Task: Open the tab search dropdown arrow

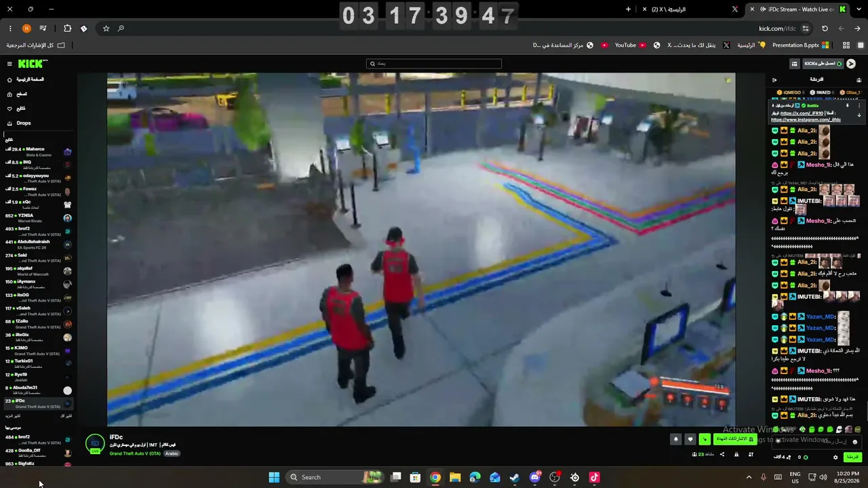Action: 858,9
